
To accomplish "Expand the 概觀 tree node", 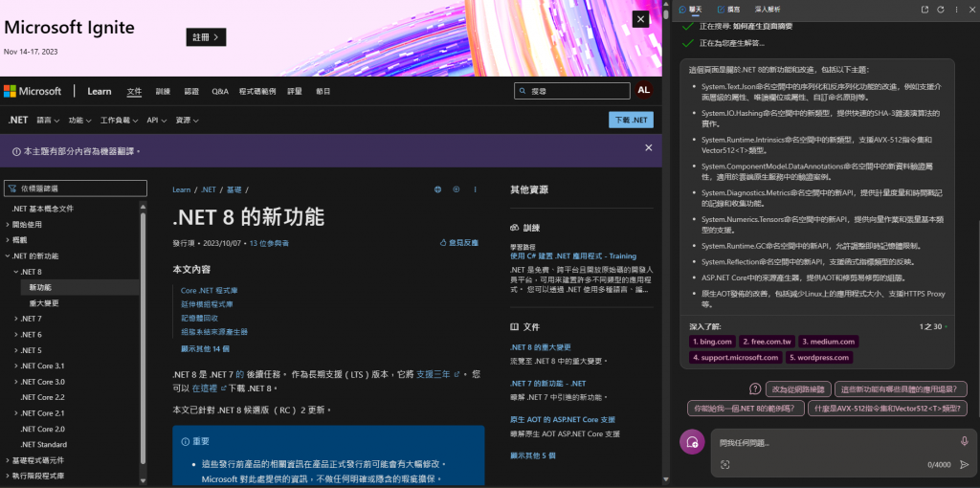I will point(8,240).
